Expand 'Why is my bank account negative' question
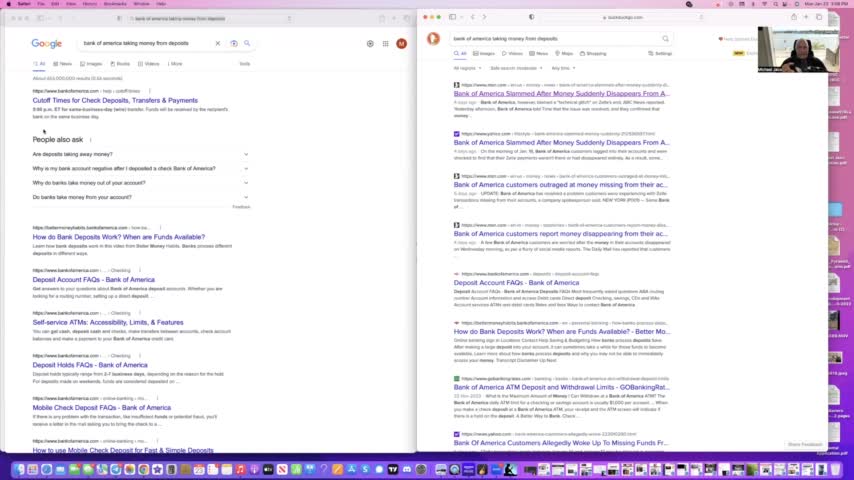This screenshot has height=480, width=854. (x=141, y=168)
